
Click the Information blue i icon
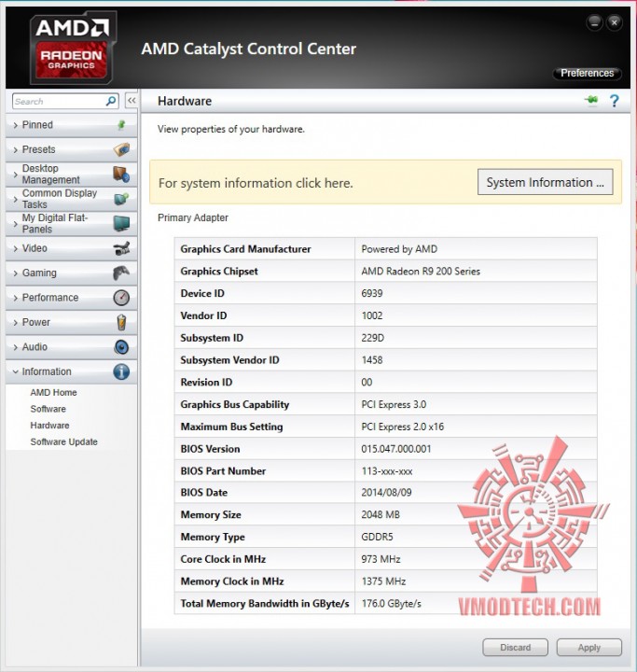tap(121, 371)
